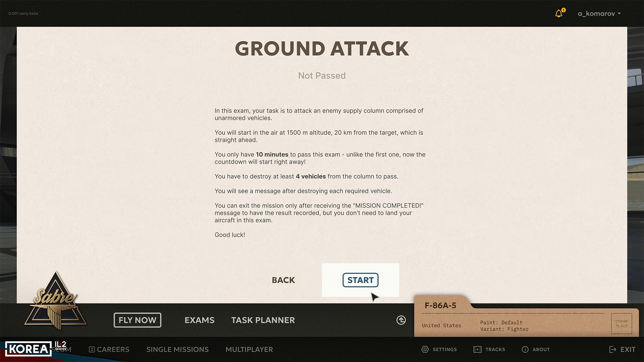This screenshot has height=362, width=644.
Task: Click the dropdown arrow beside username
Action: (x=619, y=13)
